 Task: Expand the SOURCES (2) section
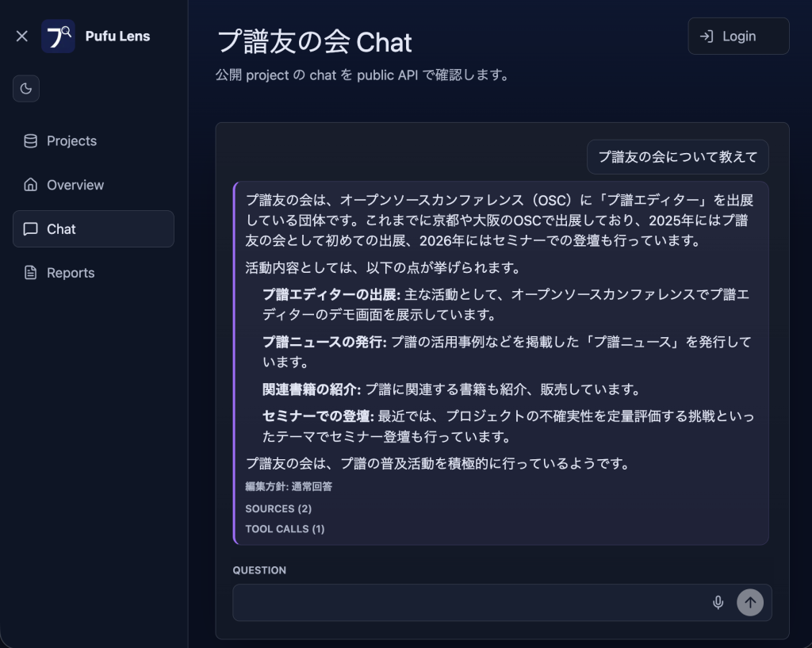click(x=278, y=508)
